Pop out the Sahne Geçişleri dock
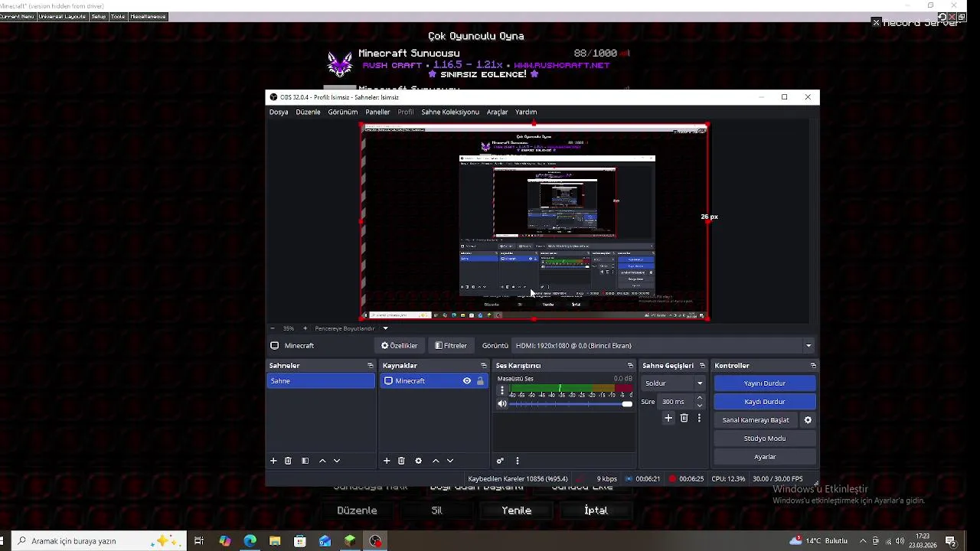 pos(702,365)
